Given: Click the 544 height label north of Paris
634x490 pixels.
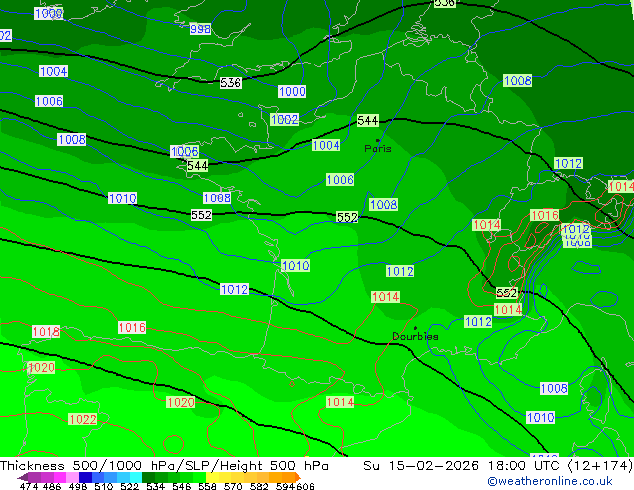Looking at the screenshot, I should click(368, 120).
